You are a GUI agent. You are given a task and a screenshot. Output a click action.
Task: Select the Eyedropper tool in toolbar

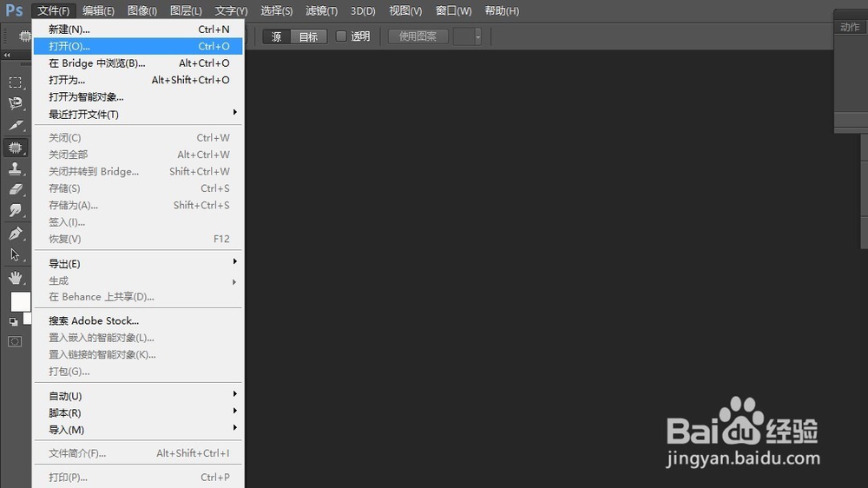click(x=16, y=125)
